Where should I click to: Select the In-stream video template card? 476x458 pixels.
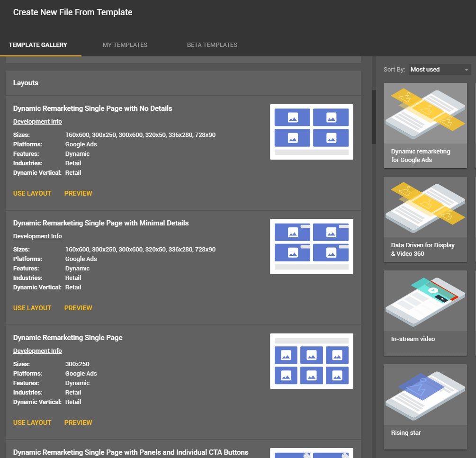(x=425, y=313)
